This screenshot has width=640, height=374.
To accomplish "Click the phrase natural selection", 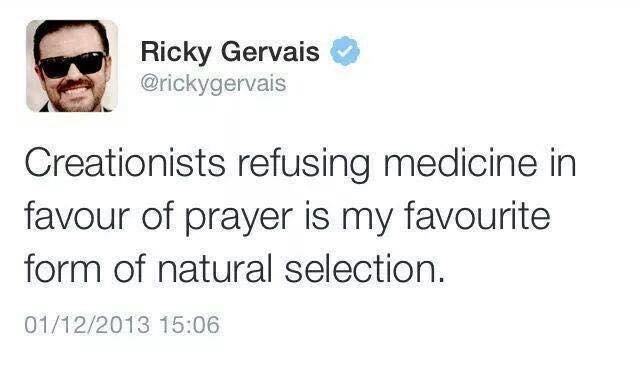I will [x=301, y=269].
